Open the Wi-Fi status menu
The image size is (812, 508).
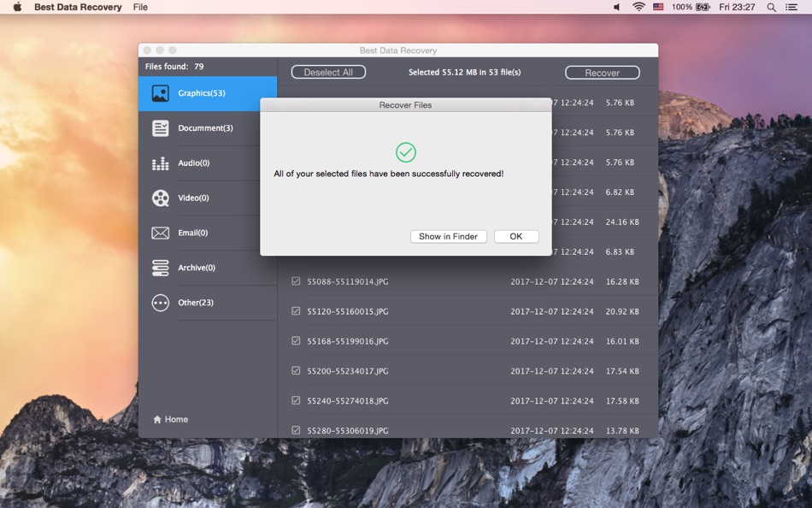point(638,7)
